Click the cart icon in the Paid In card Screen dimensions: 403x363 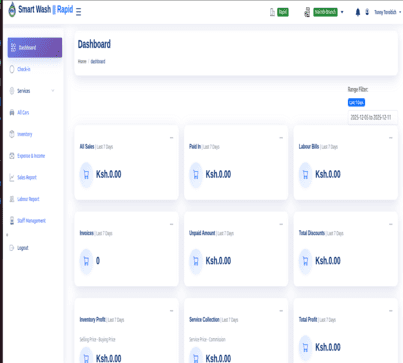click(x=196, y=175)
